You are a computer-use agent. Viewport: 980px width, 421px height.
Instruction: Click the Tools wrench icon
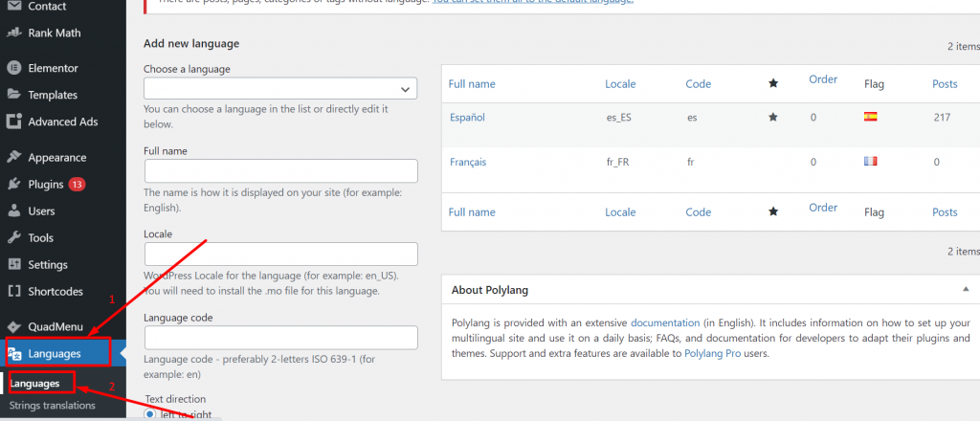(x=13, y=238)
